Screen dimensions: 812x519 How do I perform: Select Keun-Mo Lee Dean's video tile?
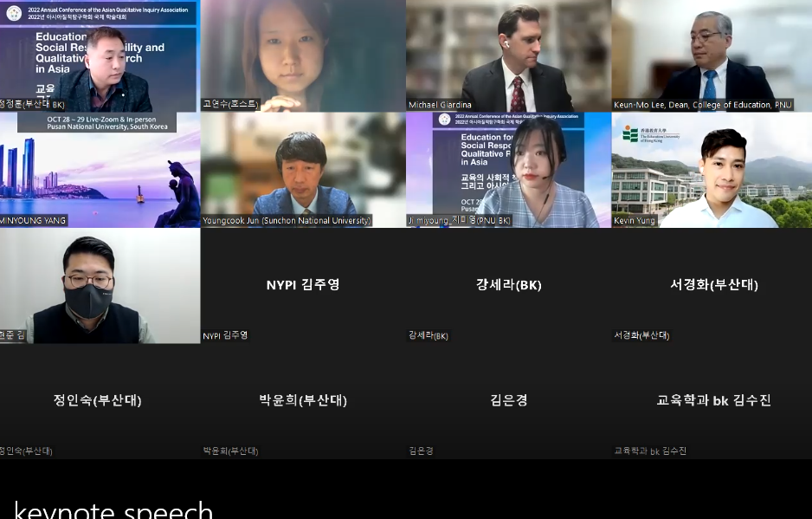point(712,55)
